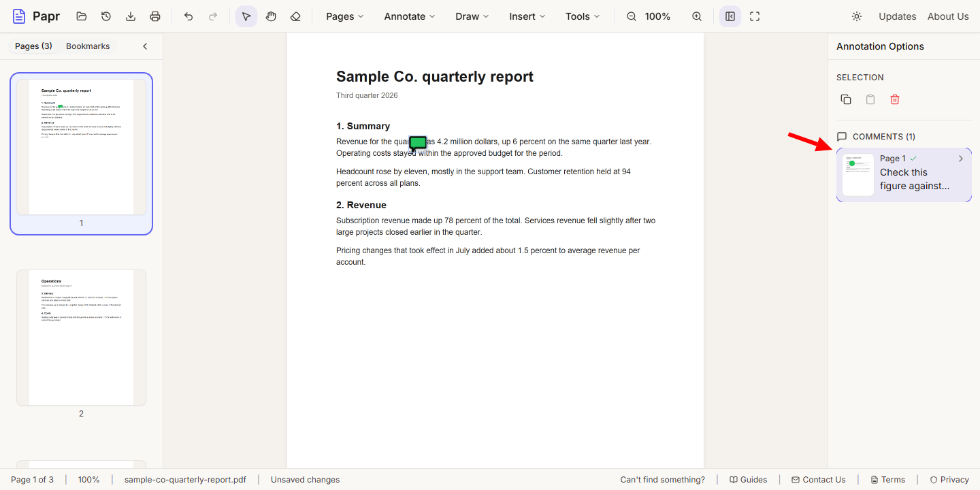Open the Guides link in the footer
The image size is (980, 490).
pyautogui.click(x=748, y=480)
